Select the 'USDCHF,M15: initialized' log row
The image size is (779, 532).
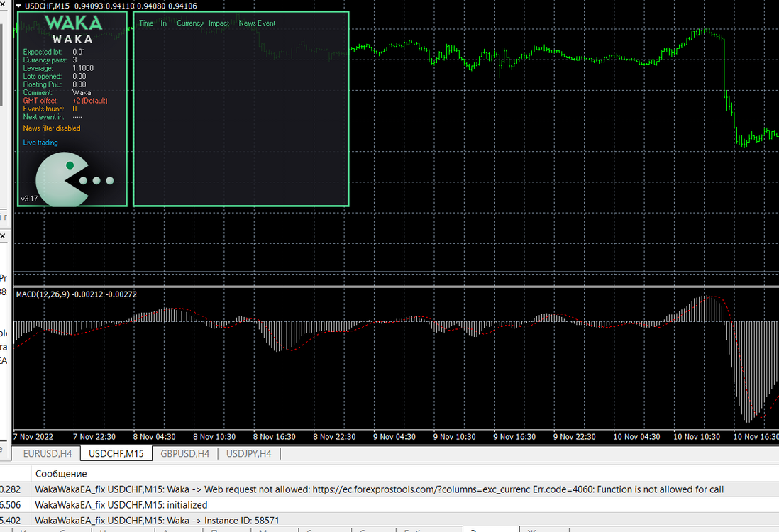coord(389,504)
